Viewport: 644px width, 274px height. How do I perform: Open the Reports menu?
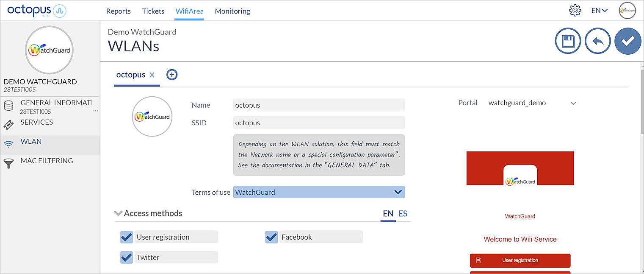(x=118, y=11)
